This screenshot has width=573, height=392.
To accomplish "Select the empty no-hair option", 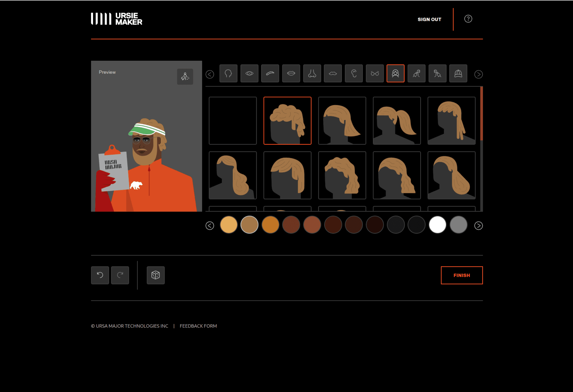I will click(233, 121).
